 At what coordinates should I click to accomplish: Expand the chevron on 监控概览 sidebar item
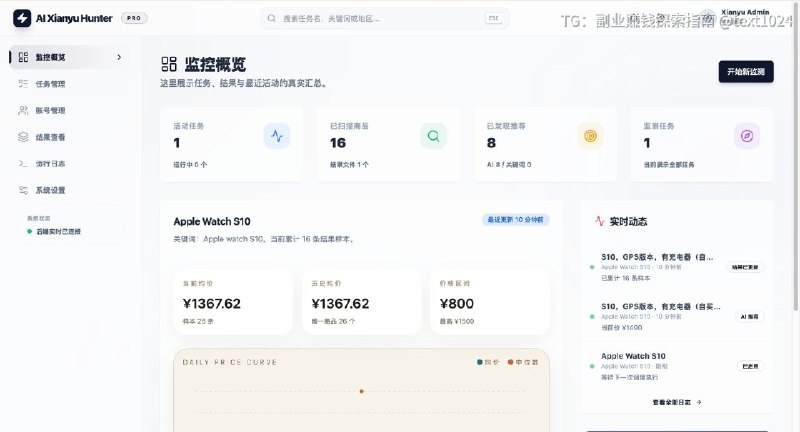coord(119,57)
